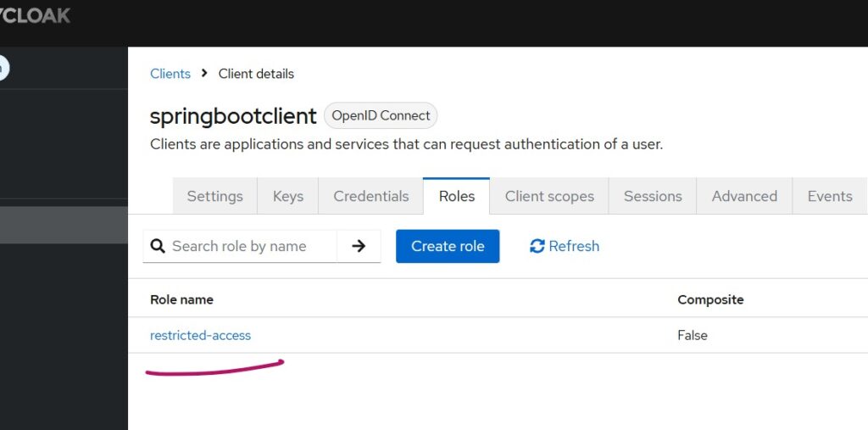This screenshot has height=430, width=868.
Task: Go back to Clients via the breadcrumb
Action: pyautogui.click(x=170, y=74)
